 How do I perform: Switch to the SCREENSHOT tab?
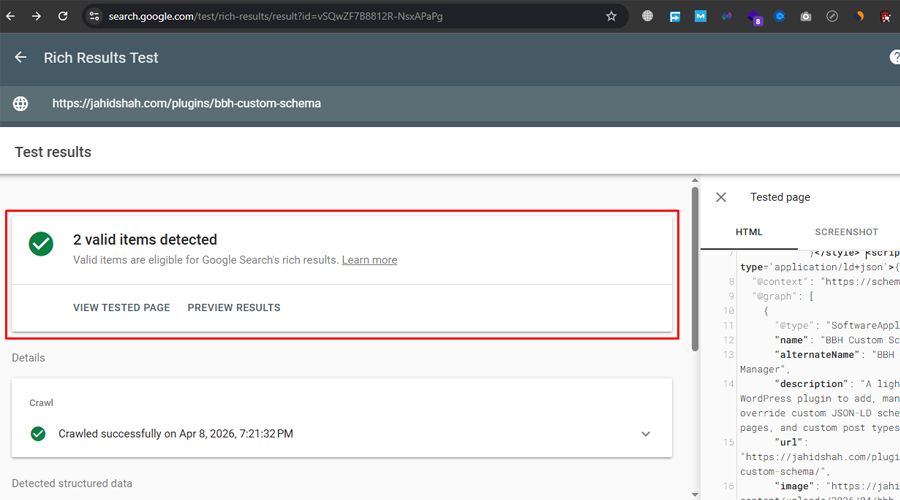847,232
